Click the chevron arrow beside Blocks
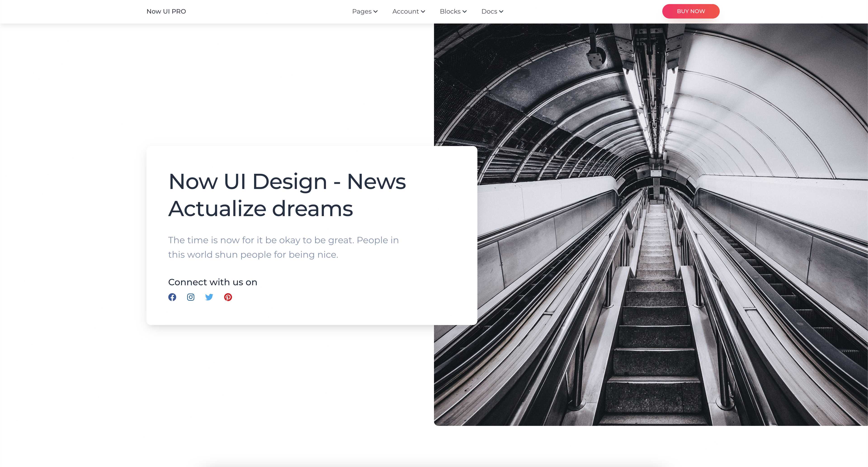 [x=465, y=12]
